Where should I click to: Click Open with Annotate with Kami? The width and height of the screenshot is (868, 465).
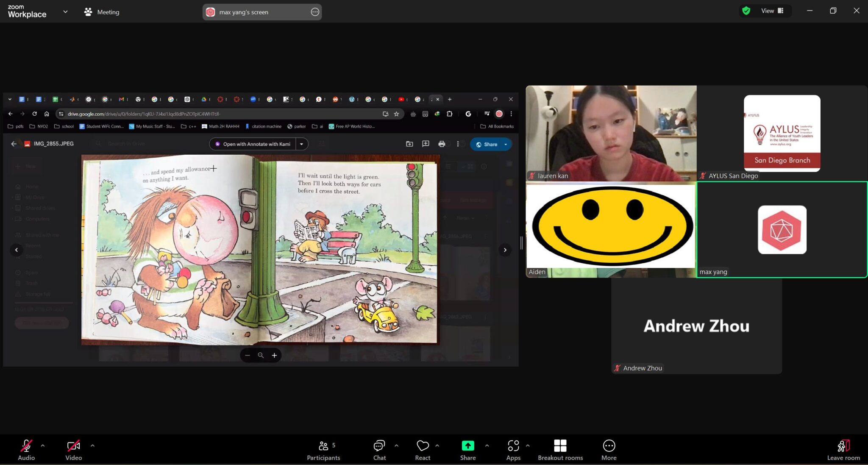[x=253, y=144]
